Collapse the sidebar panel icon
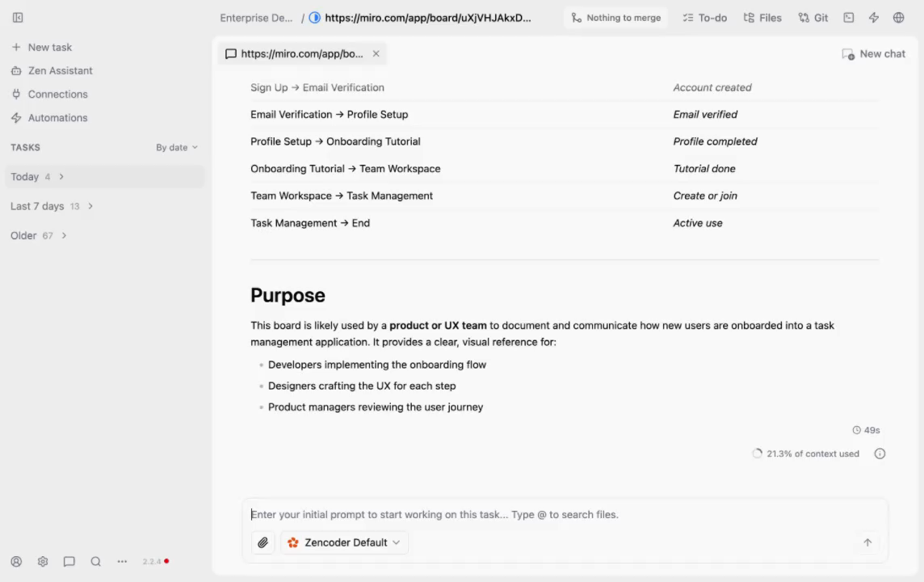Image resolution: width=924 pixels, height=582 pixels. [x=18, y=18]
